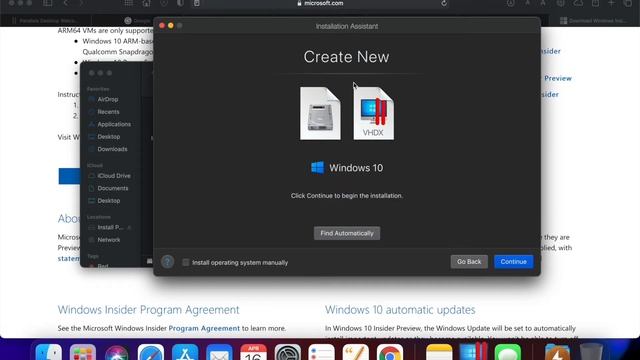The height and width of the screenshot is (360, 640).
Task: Open Downloads in Finder sidebar
Action: 112,149
